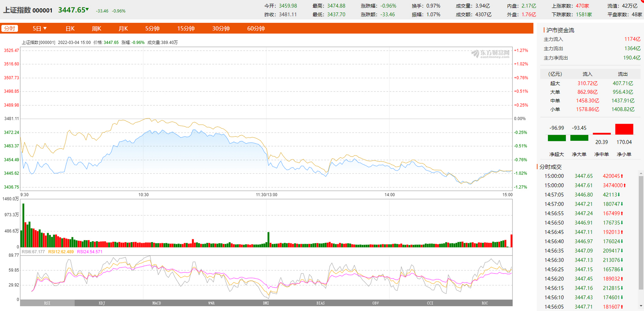Click the eastmoney watermark logo on chart
Screen dimensions: 644x311
click(x=490, y=54)
